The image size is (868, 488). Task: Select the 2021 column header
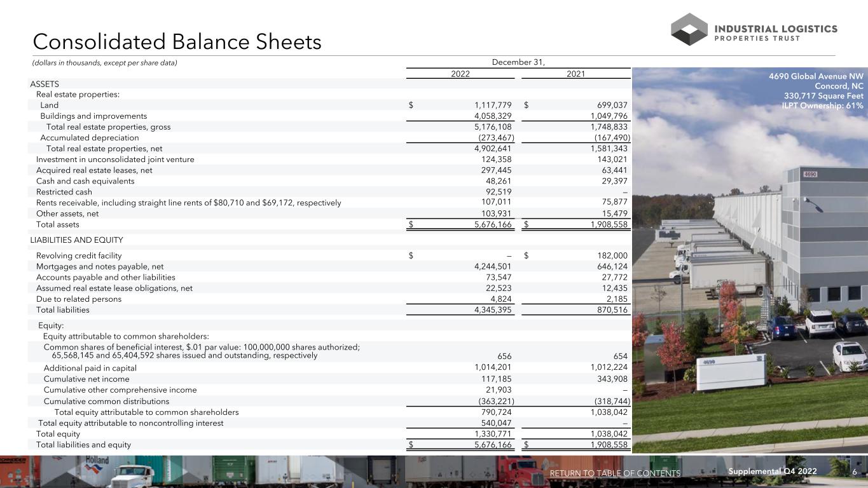click(575, 73)
